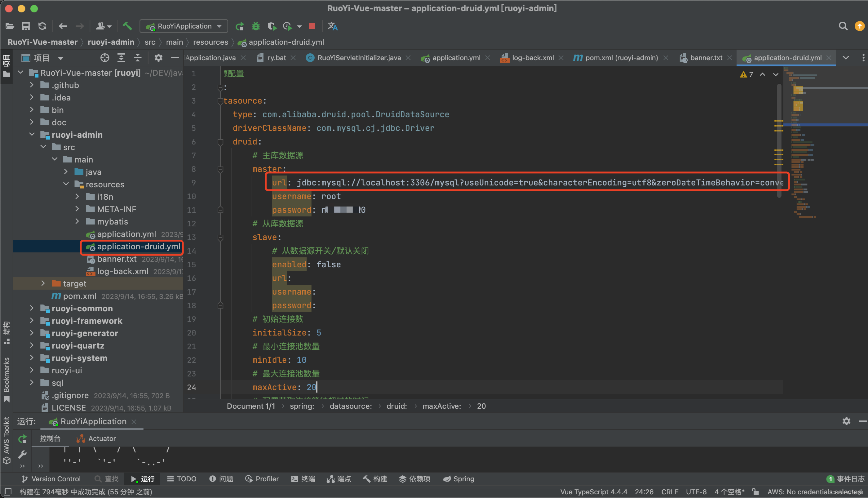Click the profiler run icon in toolbar
Screen dimensions: 868x498
pos(287,26)
